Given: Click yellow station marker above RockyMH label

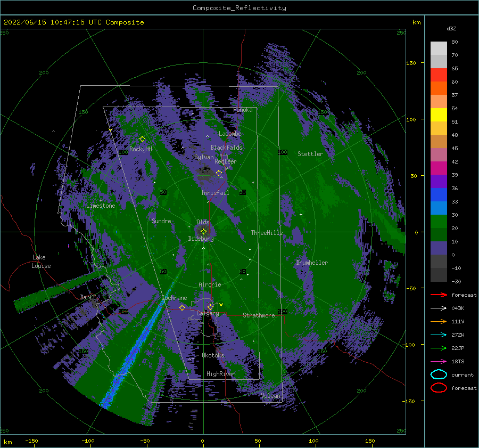Looking at the screenshot, I should tap(142, 139).
